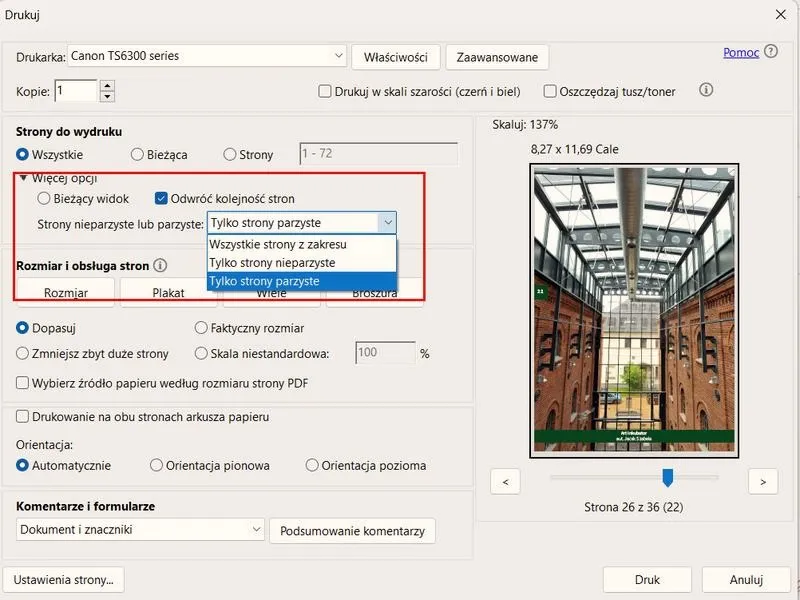Go to previous preview page arrow

pyautogui.click(x=505, y=482)
